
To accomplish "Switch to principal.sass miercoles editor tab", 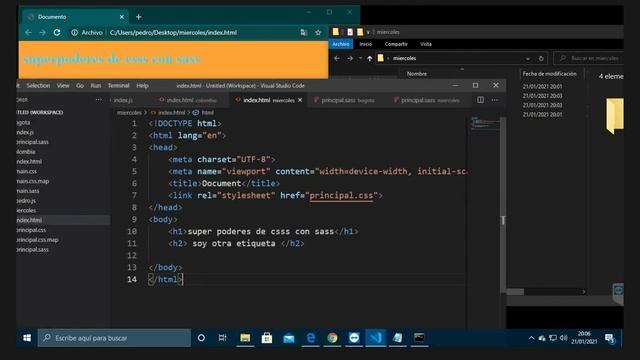I will 430,100.
